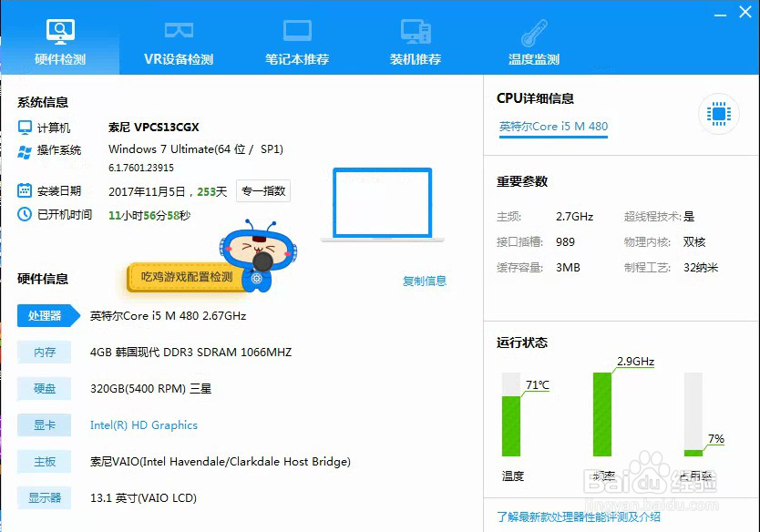This screenshot has width=760, height=532.
Task: Click the text 320GB(5400 RPM) 三星
Action: (150, 389)
